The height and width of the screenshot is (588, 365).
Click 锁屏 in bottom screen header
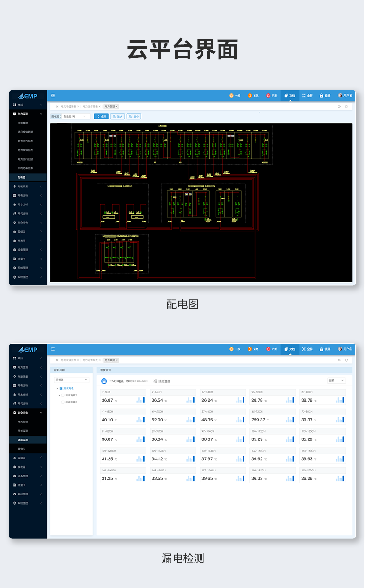[x=325, y=349]
